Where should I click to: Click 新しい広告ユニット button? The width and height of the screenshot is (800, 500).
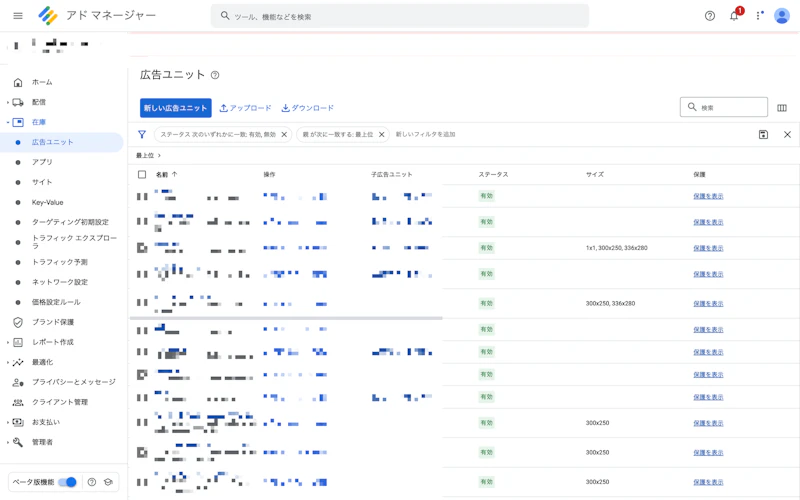(176, 108)
